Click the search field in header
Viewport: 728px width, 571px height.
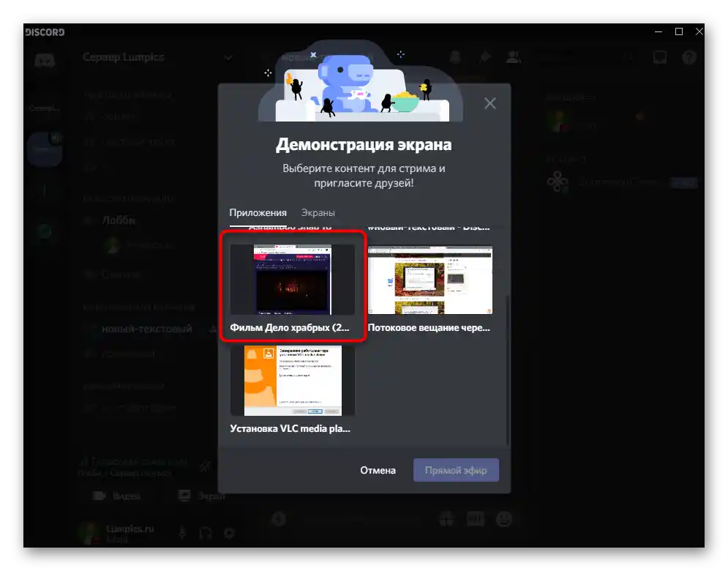point(585,57)
